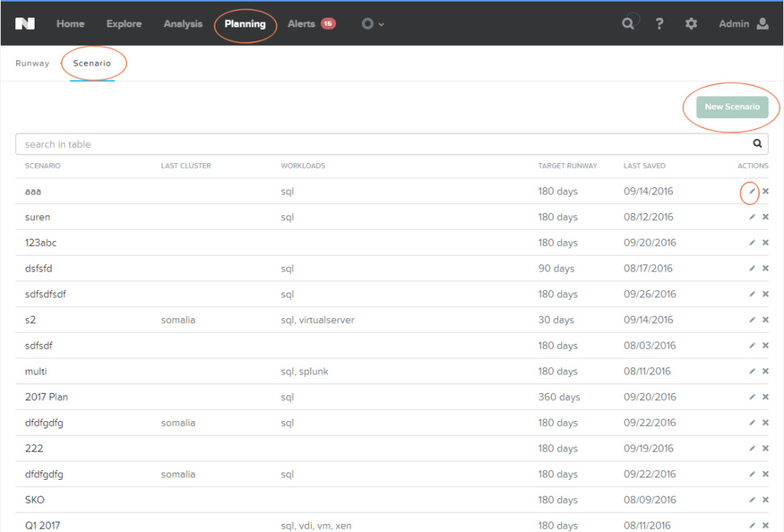Open the search magnifier in top bar
This screenshot has height=532, width=784.
coord(627,23)
